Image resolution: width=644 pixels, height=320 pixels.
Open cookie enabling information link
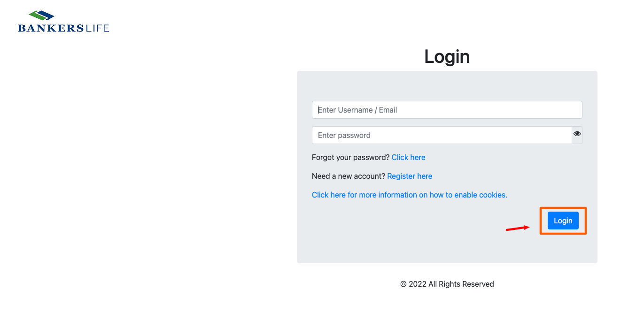409,195
